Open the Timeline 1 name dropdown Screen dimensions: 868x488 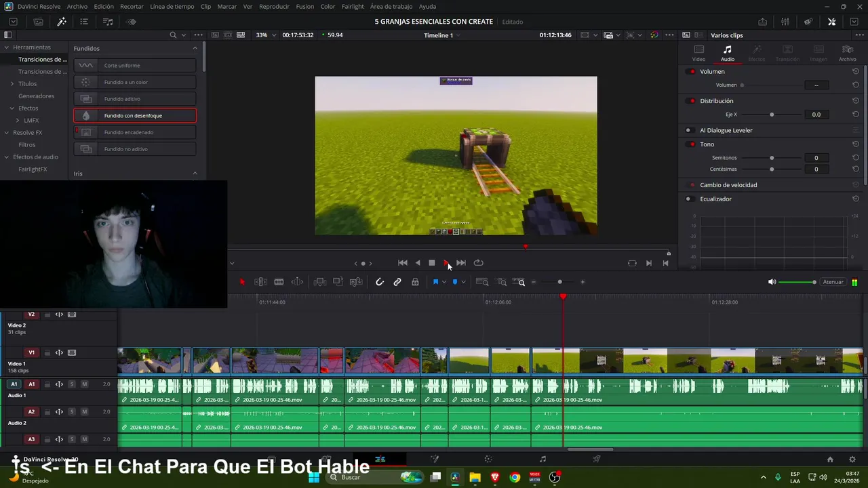tap(442, 35)
